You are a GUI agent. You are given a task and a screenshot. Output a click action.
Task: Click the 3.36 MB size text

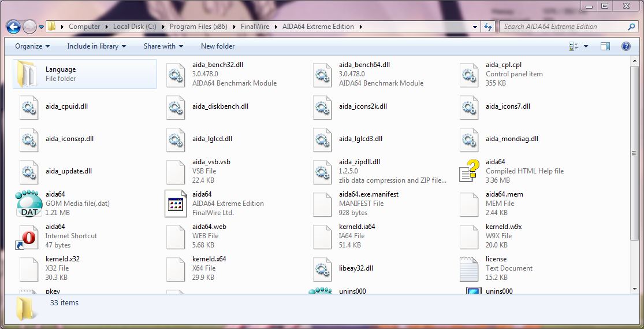coord(498,180)
